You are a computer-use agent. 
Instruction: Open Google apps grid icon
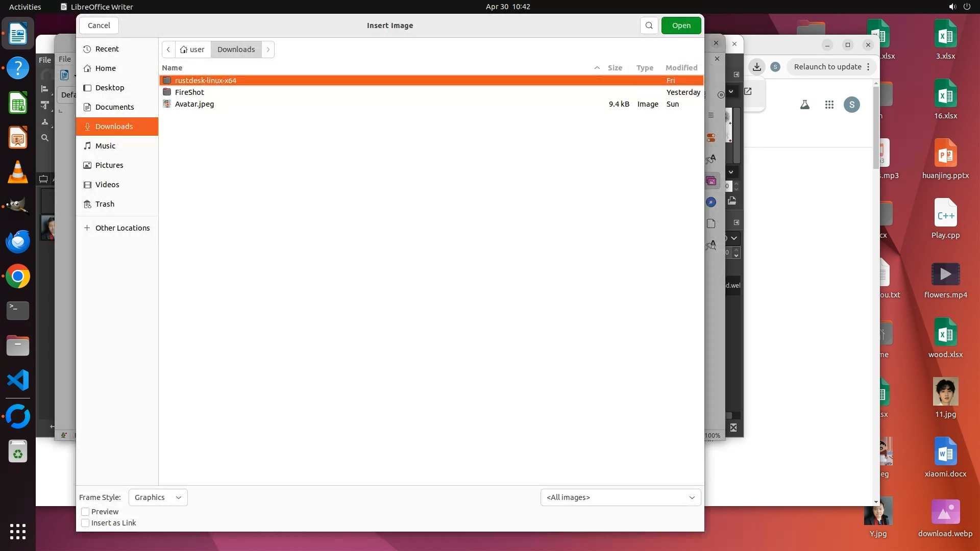(x=829, y=105)
